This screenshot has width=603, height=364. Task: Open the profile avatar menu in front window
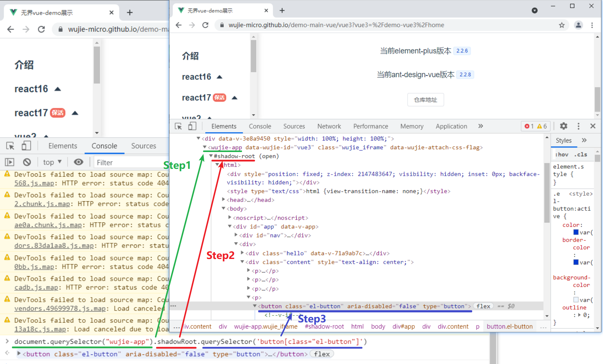coord(578,25)
